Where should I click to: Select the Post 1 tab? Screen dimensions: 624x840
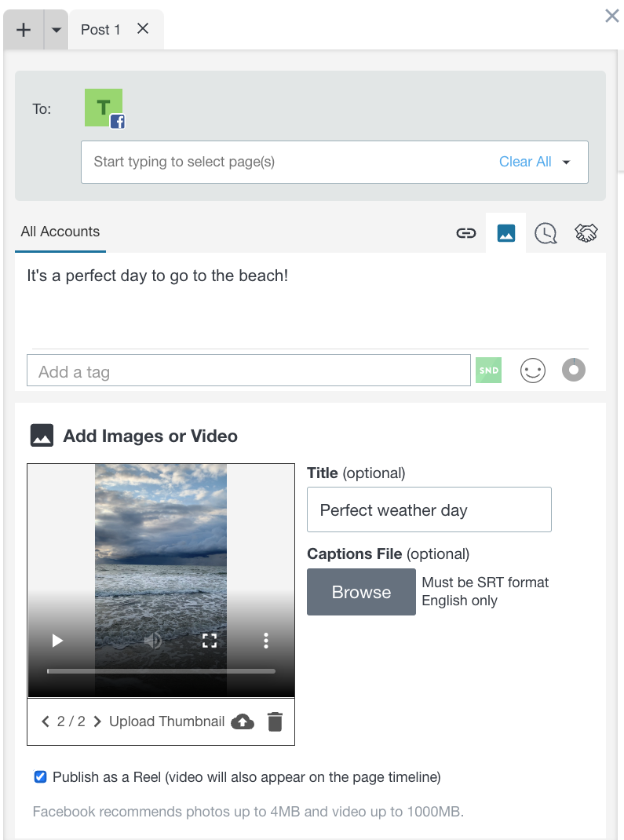point(100,30)
